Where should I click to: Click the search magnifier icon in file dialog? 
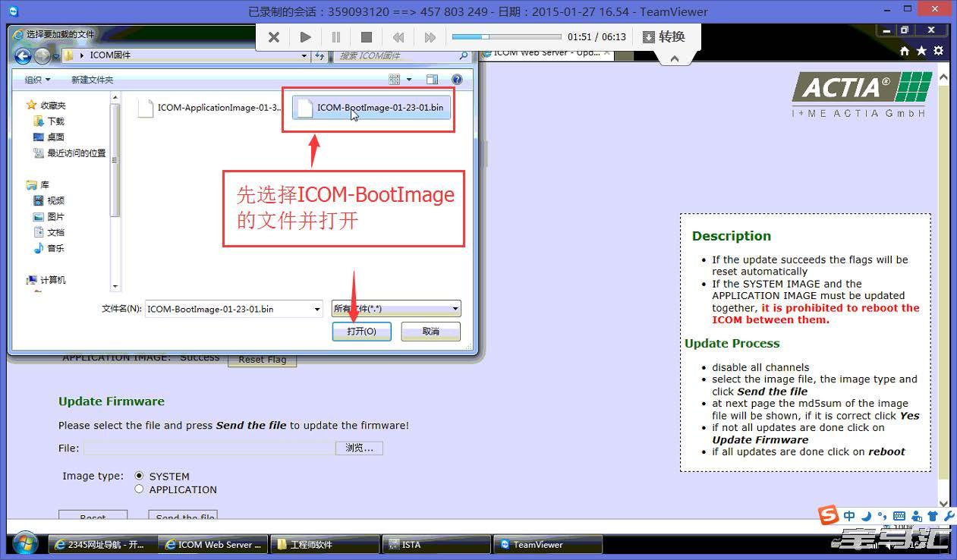point(463,55)
